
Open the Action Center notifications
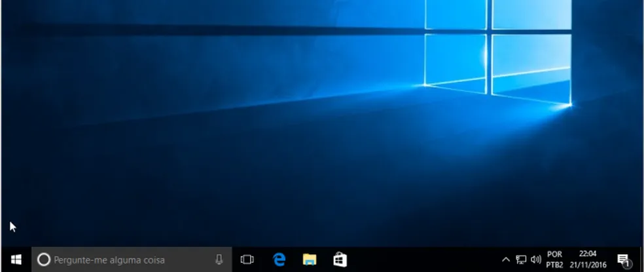pyautogui.click(x=624, y=260)
